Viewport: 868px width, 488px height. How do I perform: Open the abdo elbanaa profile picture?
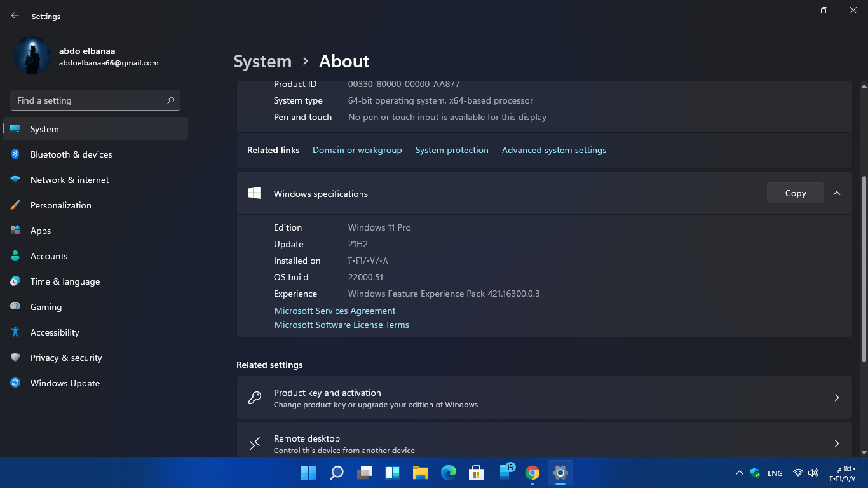32,56
